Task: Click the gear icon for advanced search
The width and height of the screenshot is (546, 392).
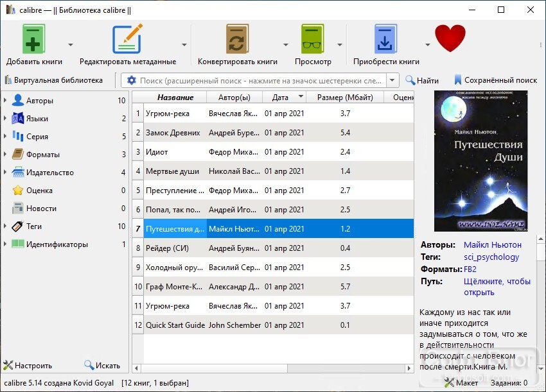Action: coord(131,80)
